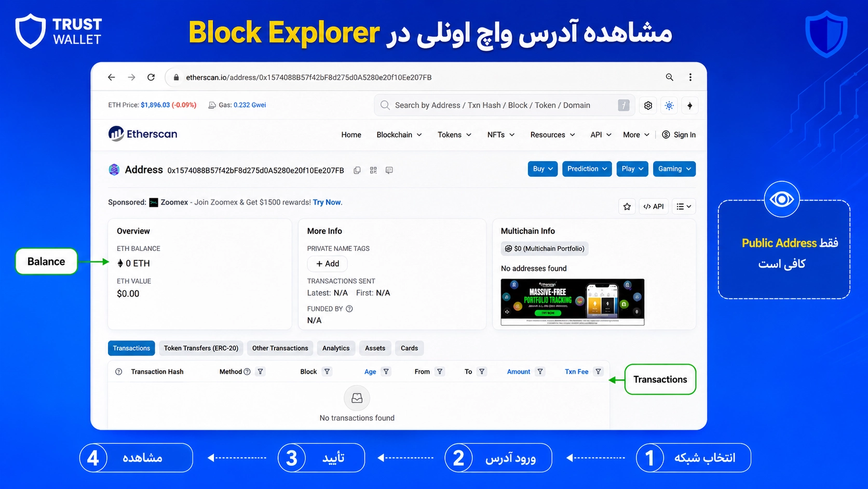Expand the Resources menu

(x=553, y=135)
